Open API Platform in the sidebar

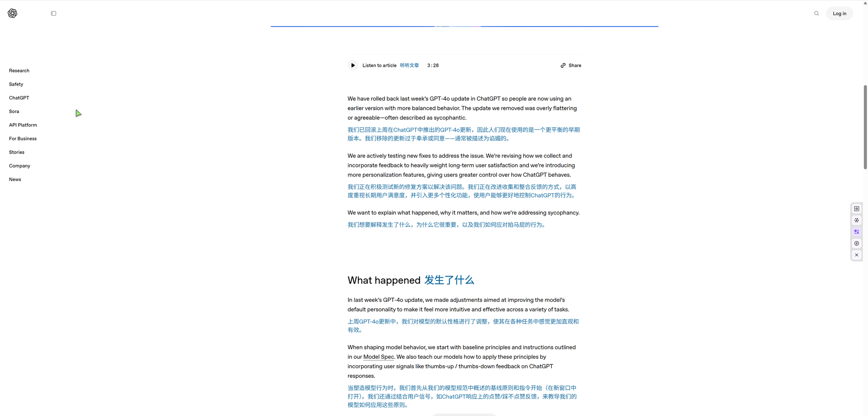pyautogui.click(x=23, y=125)
